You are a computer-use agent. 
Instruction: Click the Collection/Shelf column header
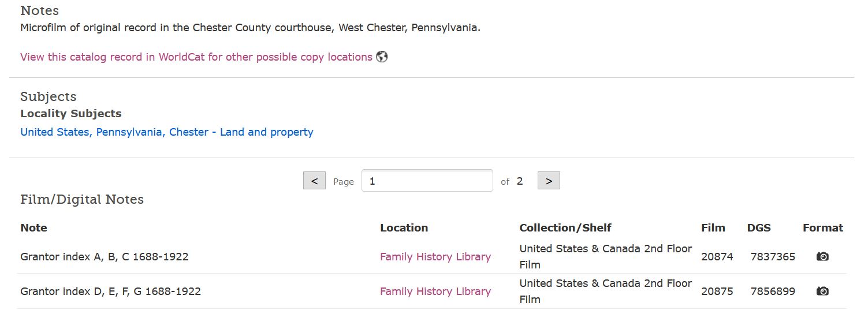[x=565, y=227]
